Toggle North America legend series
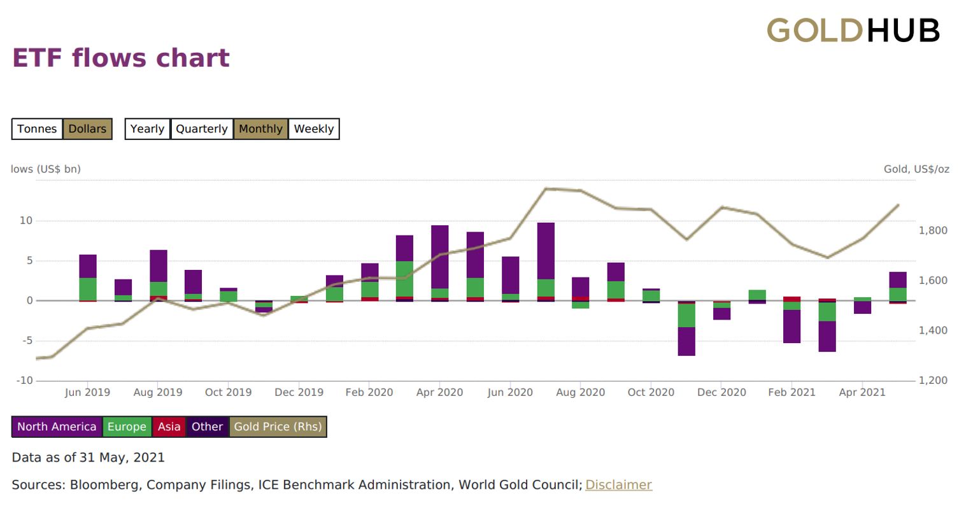 [x=57, y=427]
